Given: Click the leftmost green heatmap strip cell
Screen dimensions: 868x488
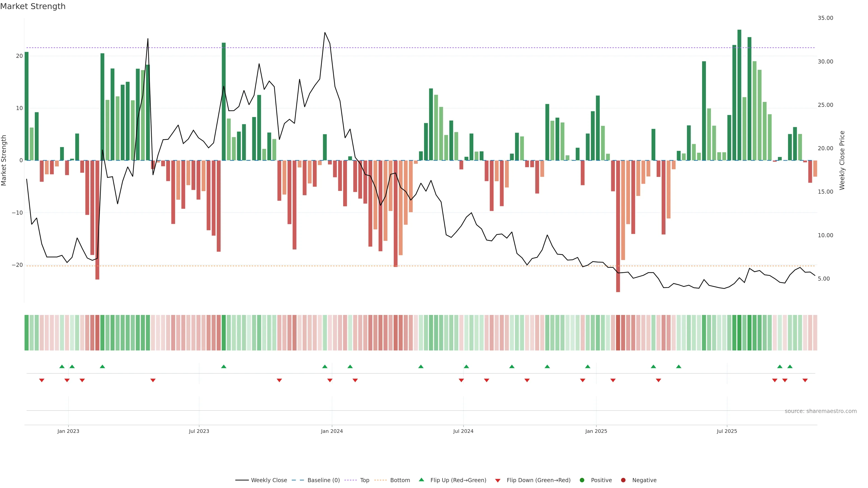Looking at the screenshot, I should click(27, 333).
